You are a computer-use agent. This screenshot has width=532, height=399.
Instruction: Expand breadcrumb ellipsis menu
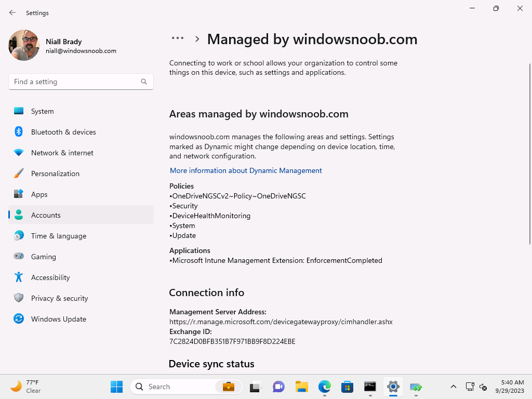tap(178, 38)
